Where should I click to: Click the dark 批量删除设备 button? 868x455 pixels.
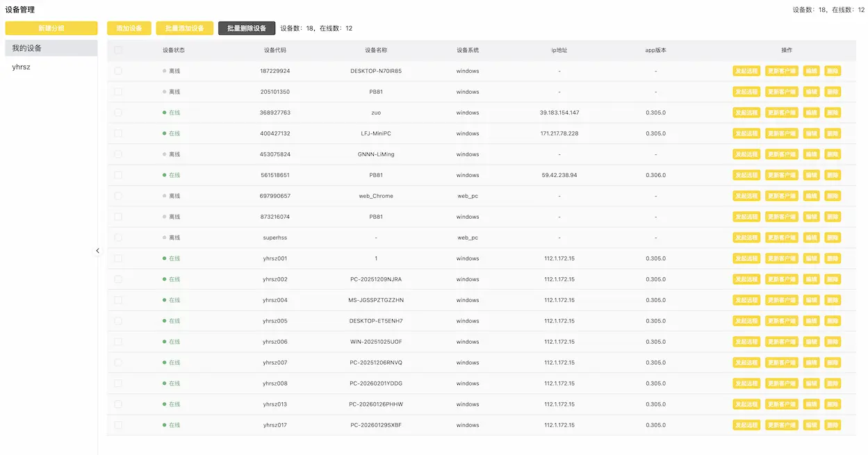click(x=247, y=28)
